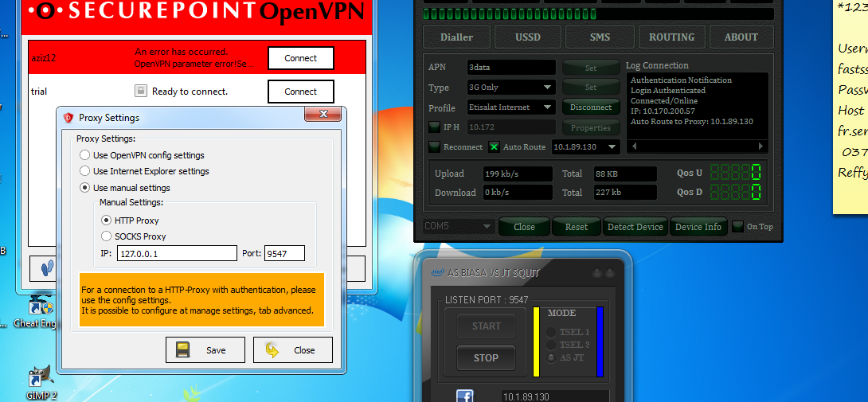The image size is (868, 402).
Task: Click the Disconnect button in modem window
Action: 591,107
